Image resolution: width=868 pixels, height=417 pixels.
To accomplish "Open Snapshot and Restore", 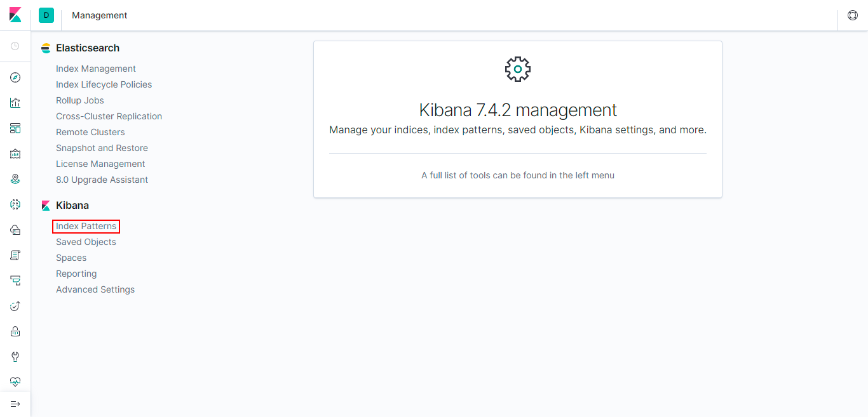I will (102, 148).
